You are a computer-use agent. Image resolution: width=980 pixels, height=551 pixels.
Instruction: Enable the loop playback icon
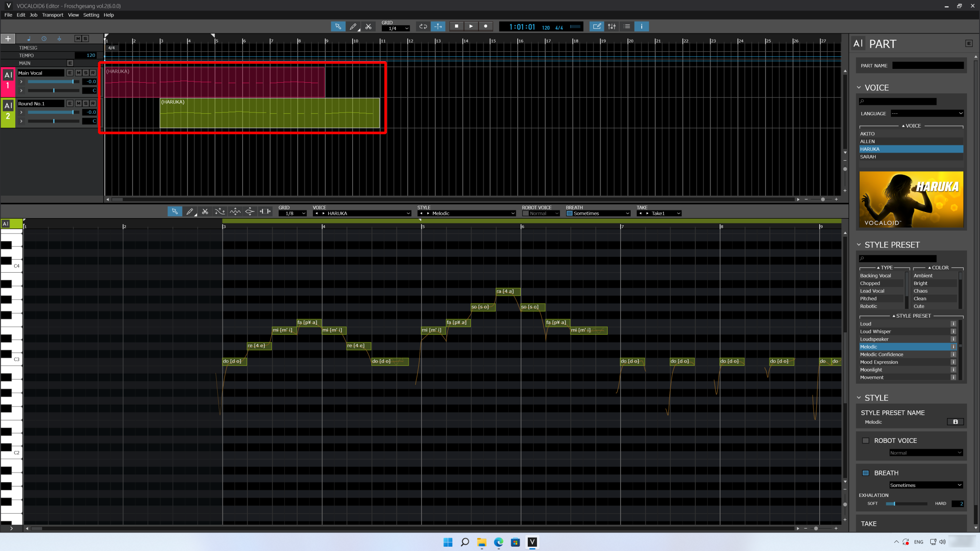point(423,26)
